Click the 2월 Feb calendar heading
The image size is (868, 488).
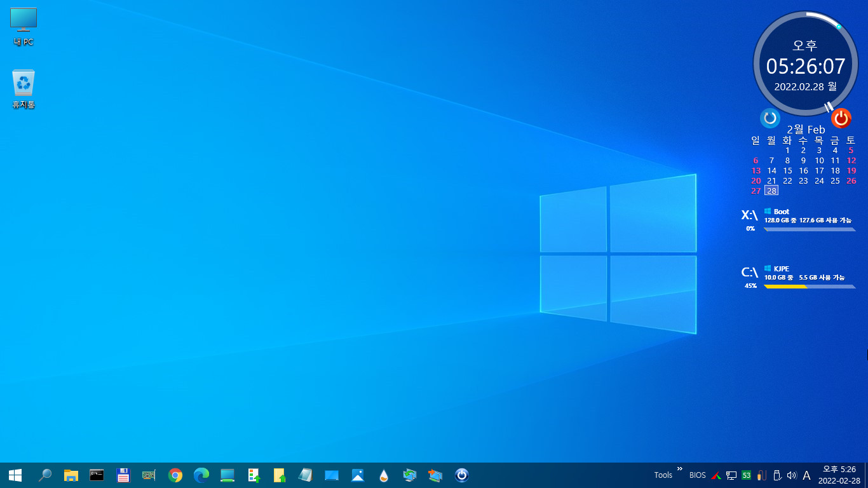(806, 130)
